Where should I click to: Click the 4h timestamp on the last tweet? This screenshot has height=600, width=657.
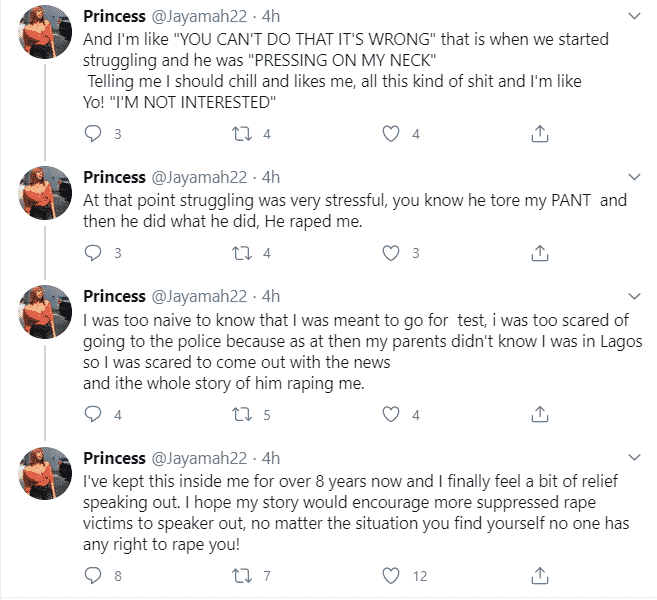270,458
